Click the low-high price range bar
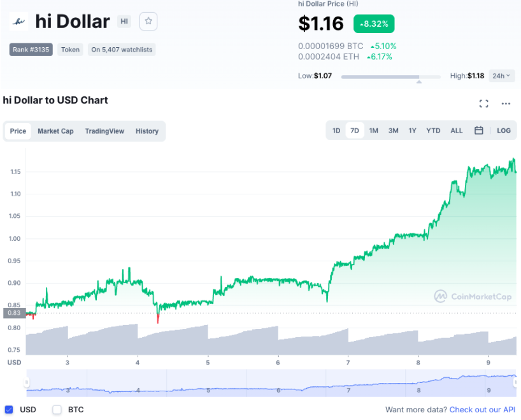This screenshot has width=521, height=420. [x=391, y=77]
